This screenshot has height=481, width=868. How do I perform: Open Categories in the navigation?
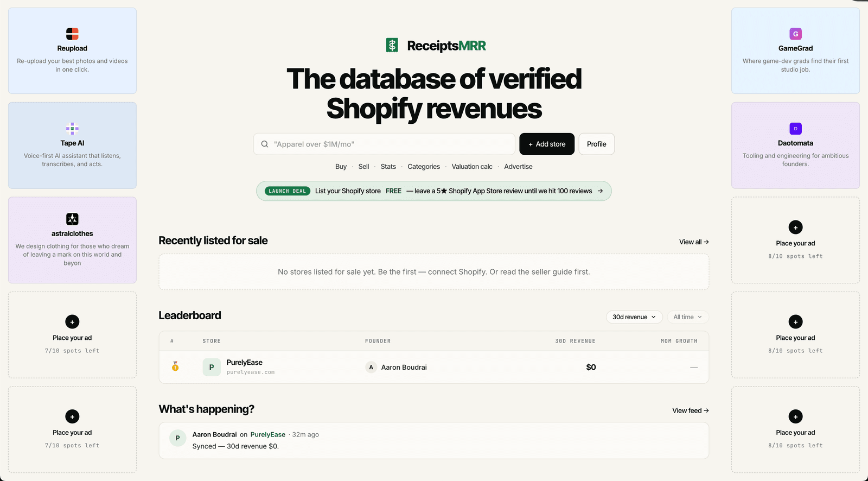tap(424, 167)
